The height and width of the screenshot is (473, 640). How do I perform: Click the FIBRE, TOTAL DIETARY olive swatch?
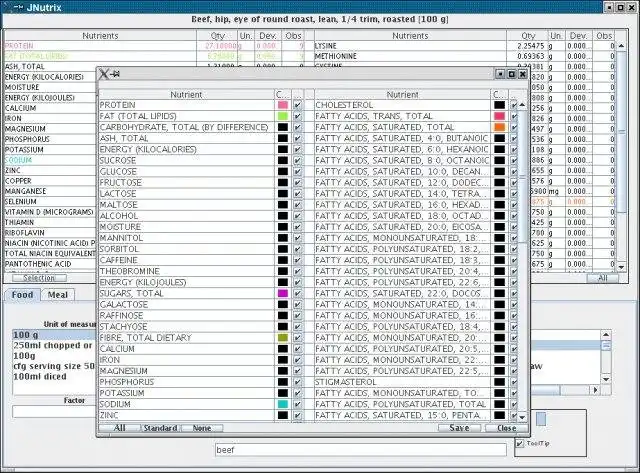282,338
